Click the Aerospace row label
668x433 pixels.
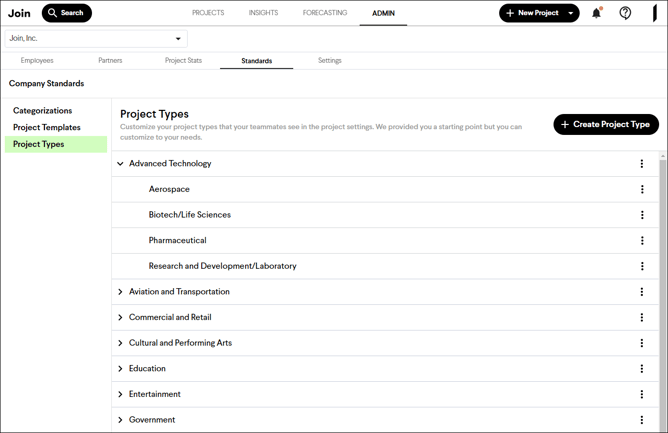coord(169,189)
